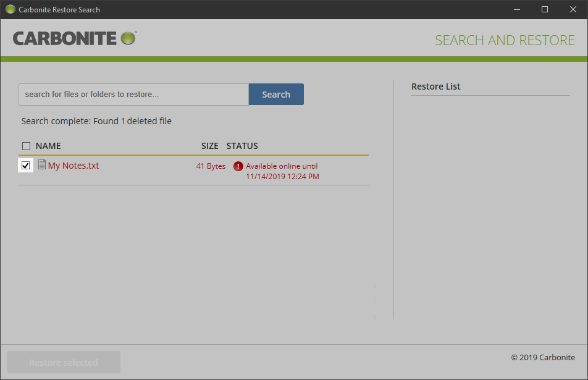Toggle the select-all checkbox in the NAME header

pos(26,145)
